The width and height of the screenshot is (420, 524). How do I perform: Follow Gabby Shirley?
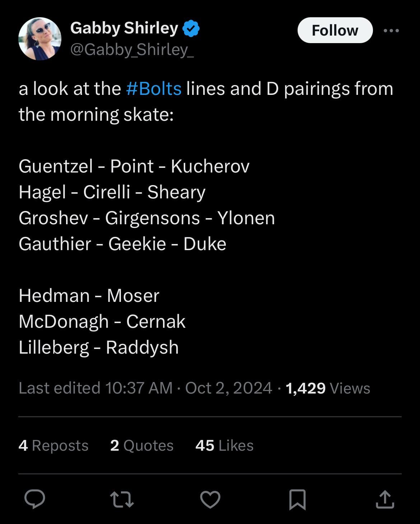[335, 31]
